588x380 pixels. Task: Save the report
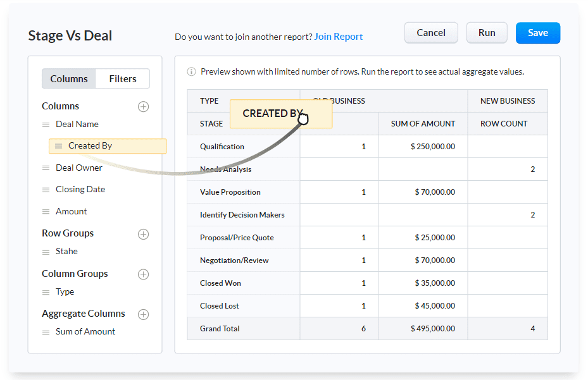(538, 33)
